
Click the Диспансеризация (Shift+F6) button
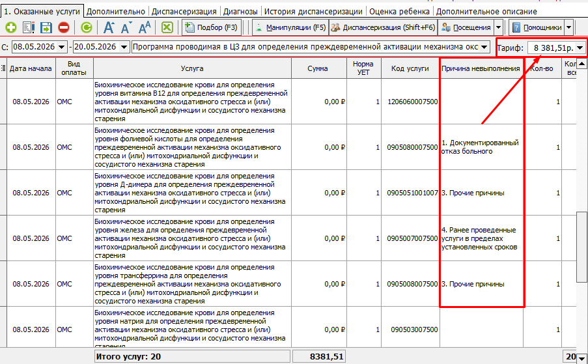383,27
